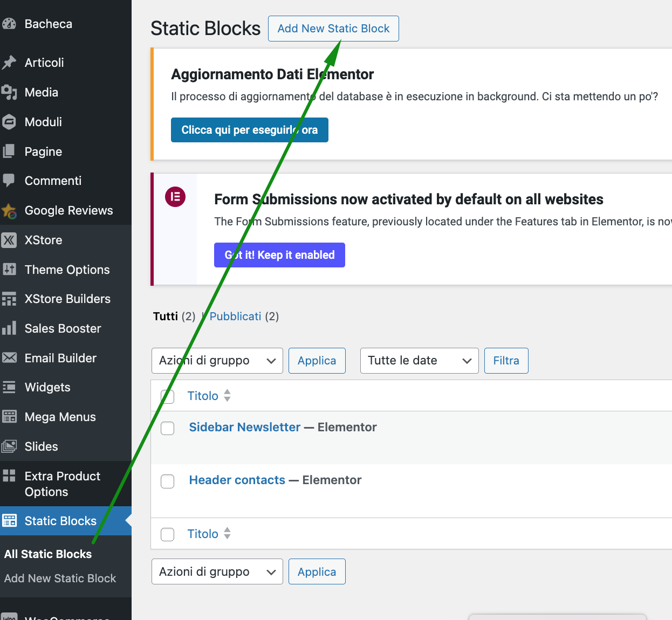Click the Commenti speech bubble icon
The height and width of the screenshot is (620, 672).
coord(9,181)
